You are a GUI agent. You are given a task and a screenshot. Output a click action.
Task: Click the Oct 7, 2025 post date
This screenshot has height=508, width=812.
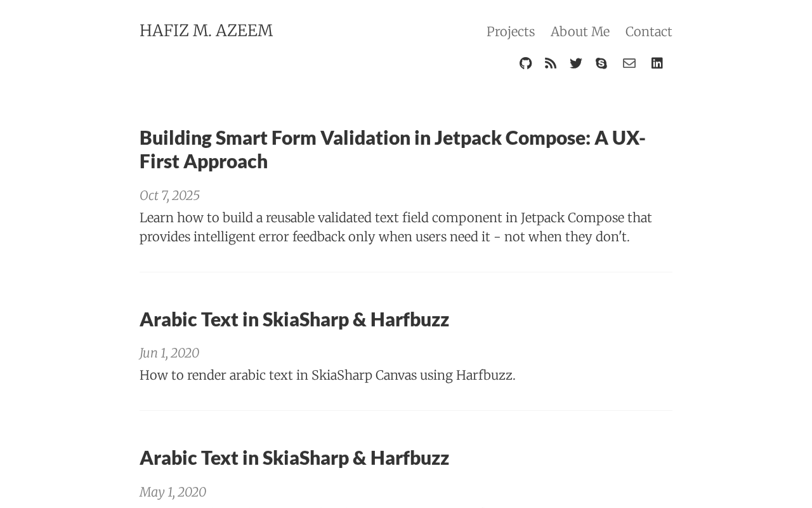169,196
